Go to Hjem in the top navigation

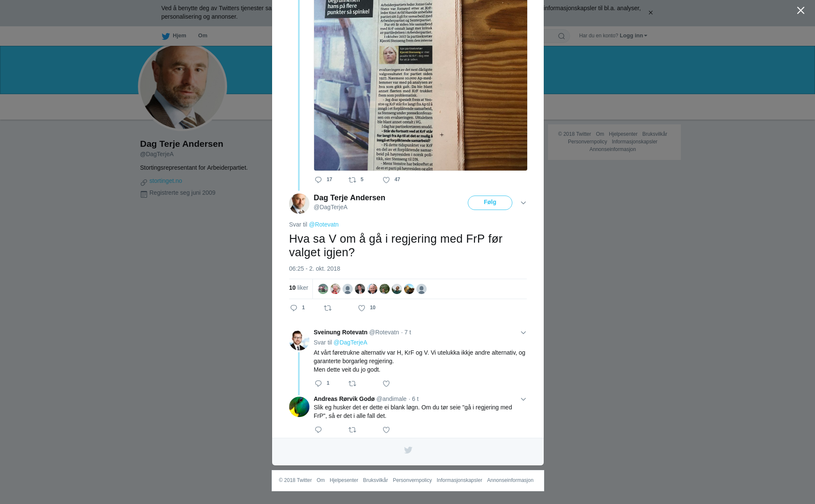coord(174,36)
